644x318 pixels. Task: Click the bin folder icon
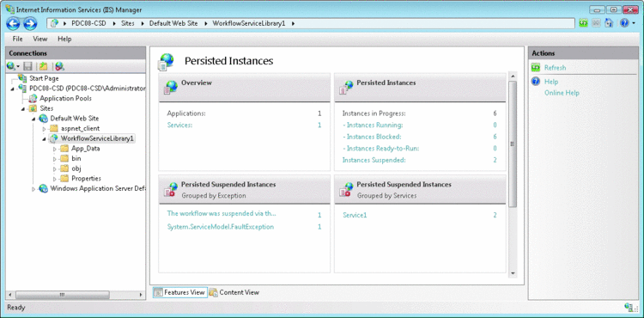pyautogui.click(x=64, y=158)
